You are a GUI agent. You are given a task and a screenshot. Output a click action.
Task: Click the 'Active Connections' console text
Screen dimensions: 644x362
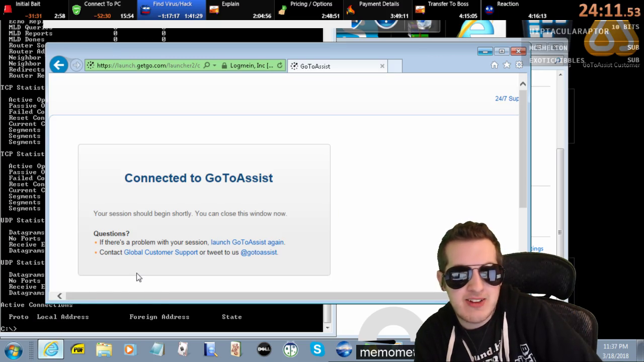click(x=36, y=305)
